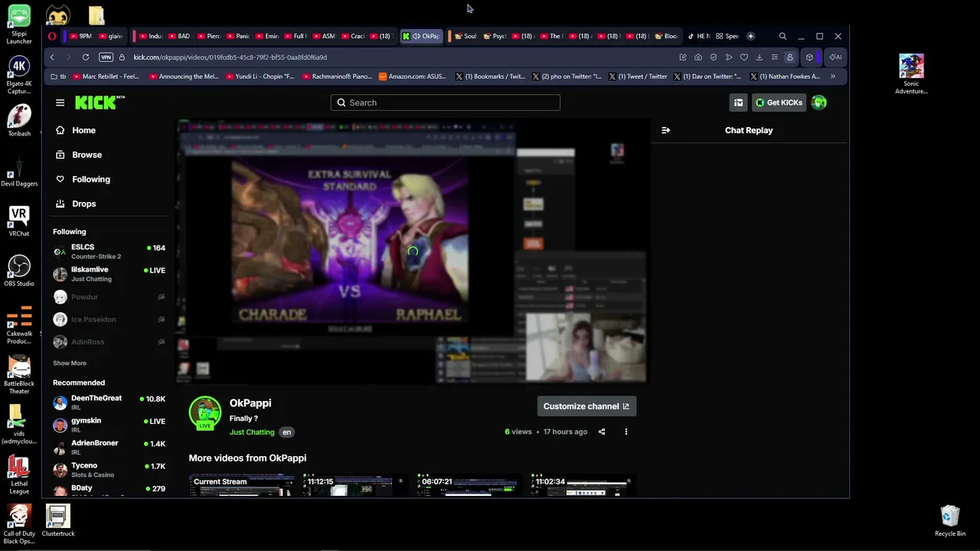Screen dimensions: 980x551
Task: Share this video using the share icon
Action: click(x=602, y=432)
